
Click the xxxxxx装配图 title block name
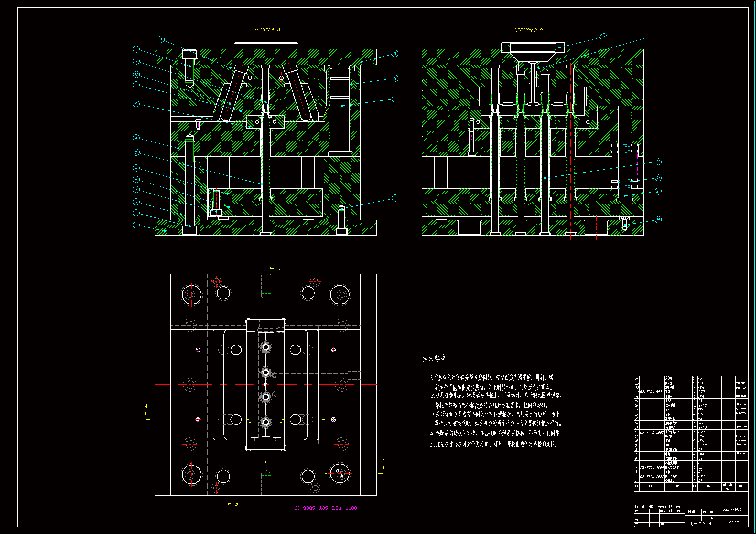(732, 509)
